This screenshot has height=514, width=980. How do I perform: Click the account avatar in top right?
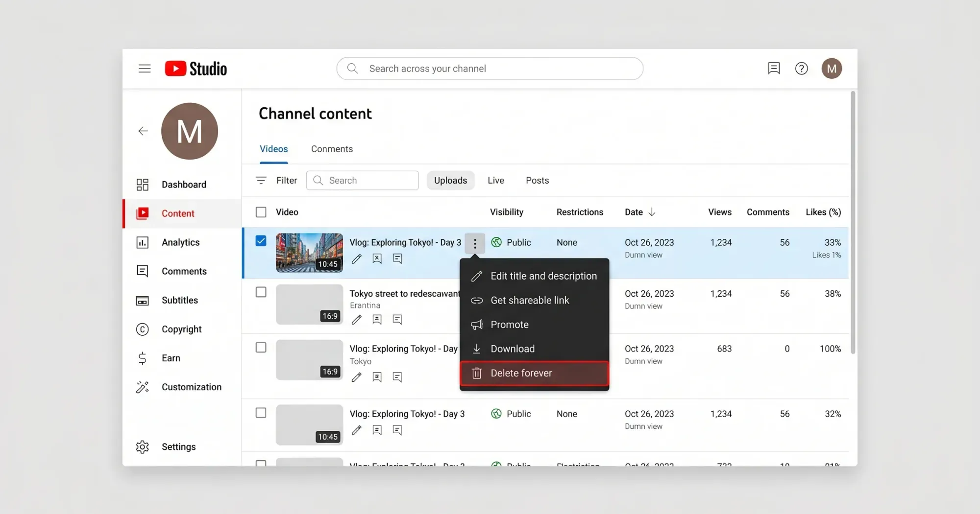pos(832,69)
